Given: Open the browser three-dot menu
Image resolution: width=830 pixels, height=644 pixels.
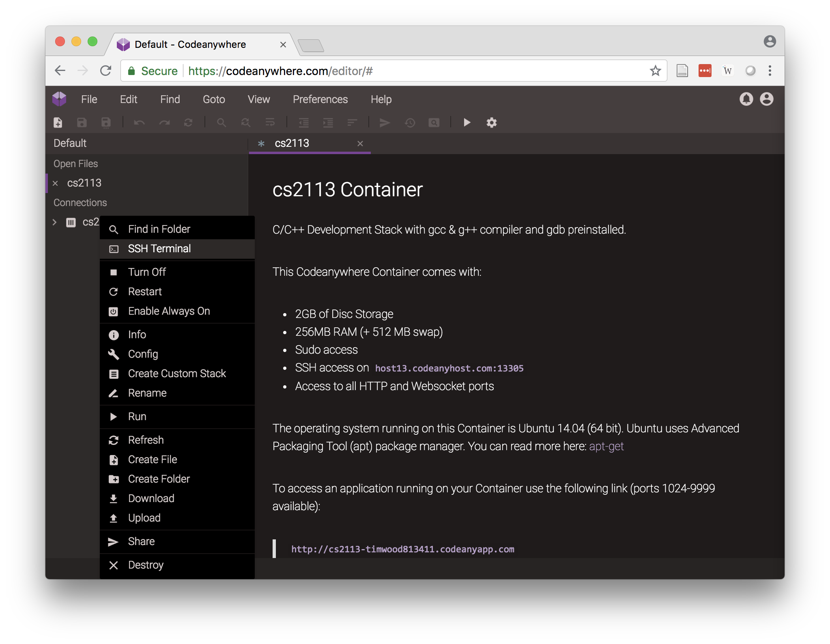Looking at the screenshot, I should point(770,71).
